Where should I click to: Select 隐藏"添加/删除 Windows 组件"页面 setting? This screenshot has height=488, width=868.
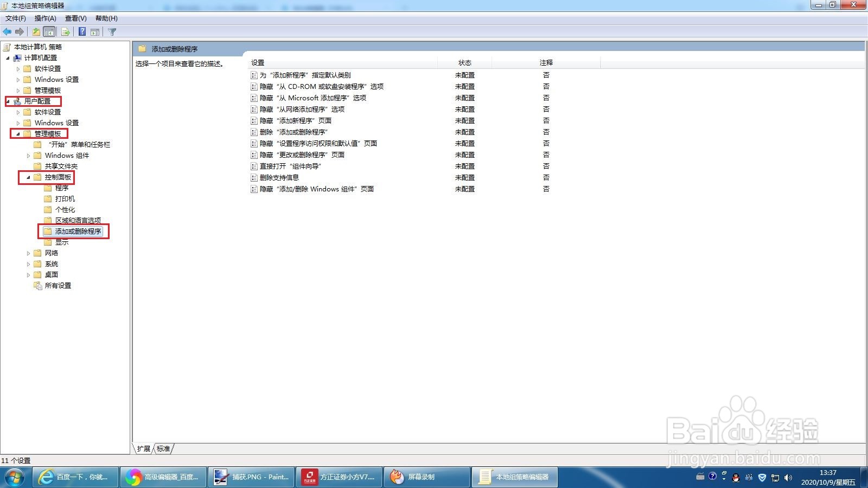click(317, 189)
